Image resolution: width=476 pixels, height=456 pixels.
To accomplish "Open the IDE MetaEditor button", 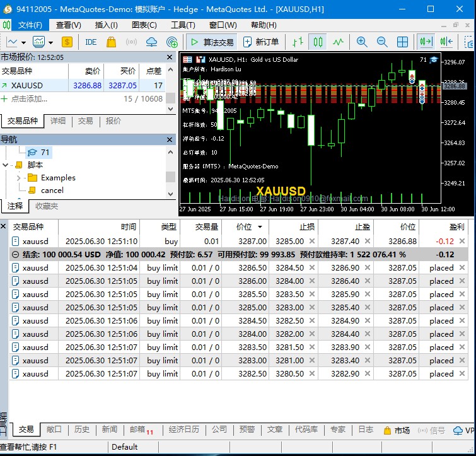I will 91,42.
